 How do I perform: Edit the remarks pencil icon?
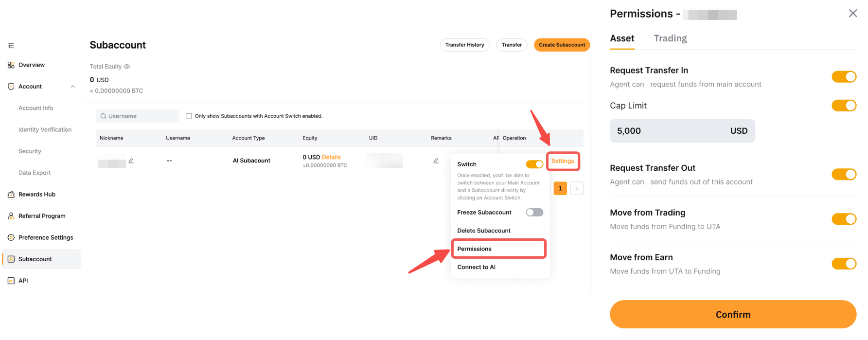click(x=436, y=161)
